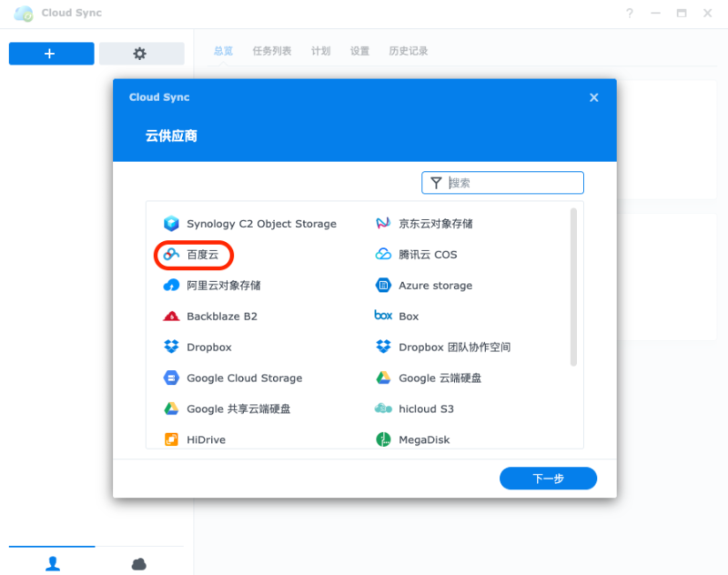Select the 'Synology C2 Object Storage' label

(x=262, y=224)
